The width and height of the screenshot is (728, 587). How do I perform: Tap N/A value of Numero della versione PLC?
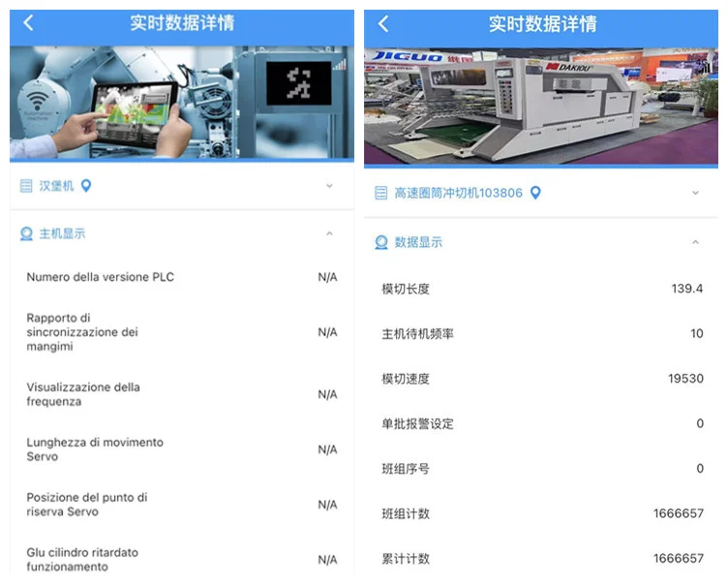(x=327, y=277)
